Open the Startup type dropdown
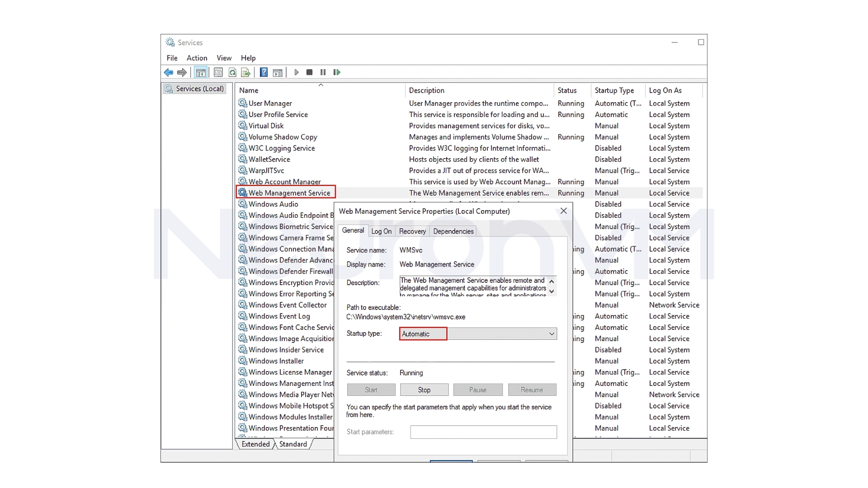 (551, 333)
